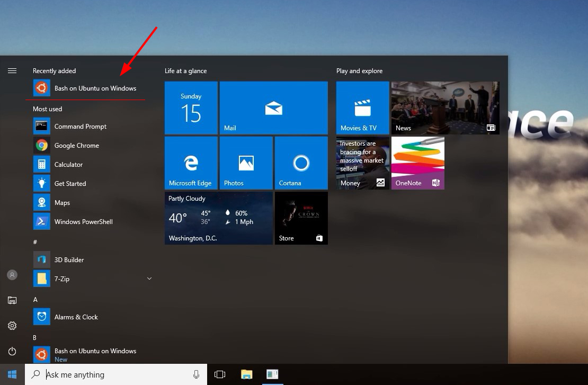Screen dimensions: 588x385
Task: Click the active app icon on taskbar
Action: click(x=273, y=374)
